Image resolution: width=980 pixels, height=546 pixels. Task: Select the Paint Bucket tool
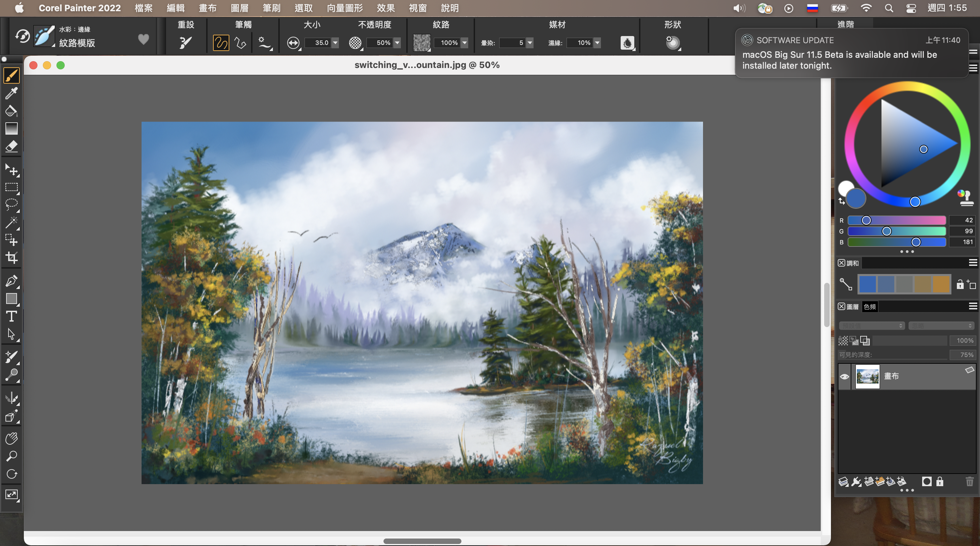click(12, 110)
